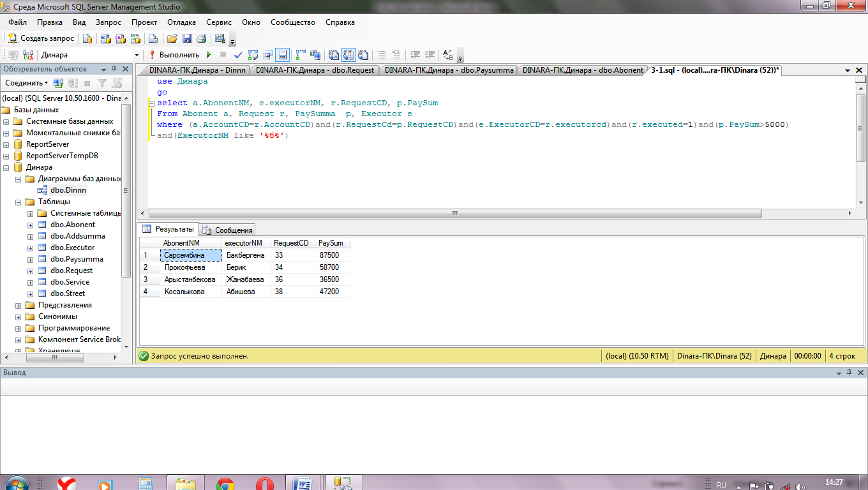This screenshot has height=490, width=868.
Task: Toggle include client statistics
Action: [315, 55]
